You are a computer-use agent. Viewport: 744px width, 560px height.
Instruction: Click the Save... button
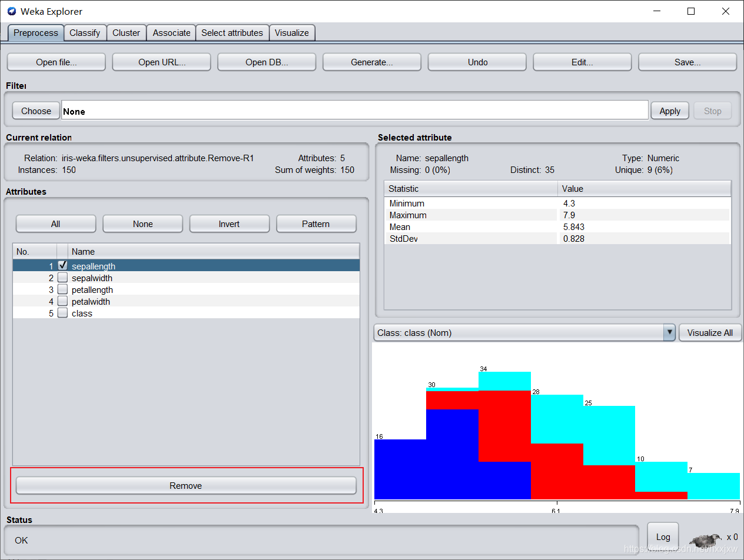pyautogui.click(x=687, y=62)
